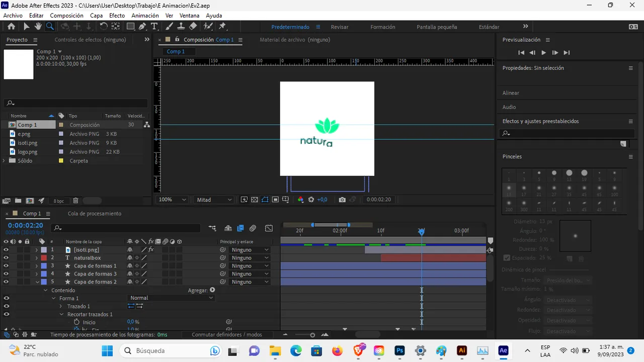This screenshot has height=362, width=644.
Task: Select the Brush tool
Action: point(170,27)
